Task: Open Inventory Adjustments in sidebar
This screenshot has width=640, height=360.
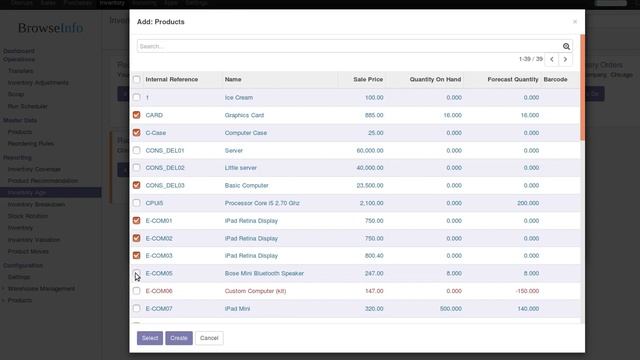Action: tap(38, 82)
